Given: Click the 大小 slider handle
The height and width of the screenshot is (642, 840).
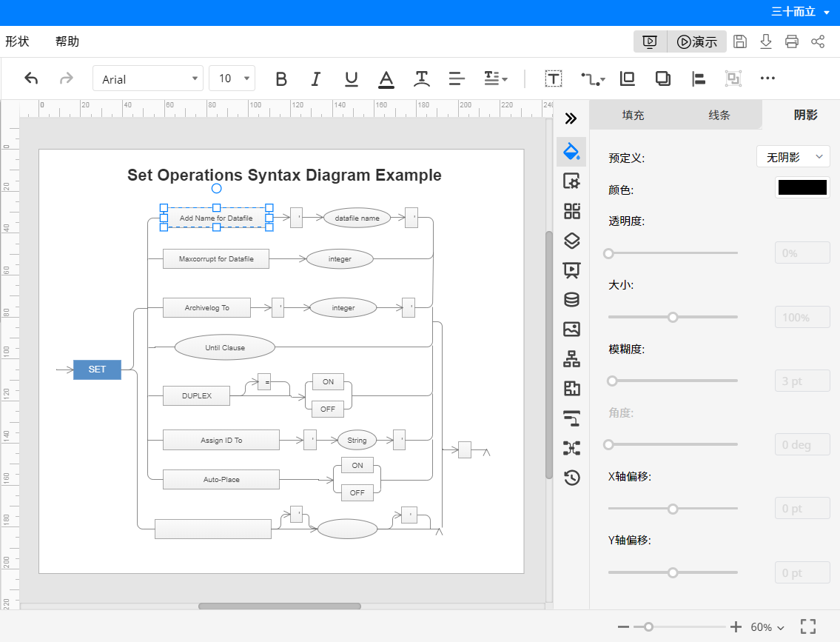Looking at the screenshot, I should point(673,317).
